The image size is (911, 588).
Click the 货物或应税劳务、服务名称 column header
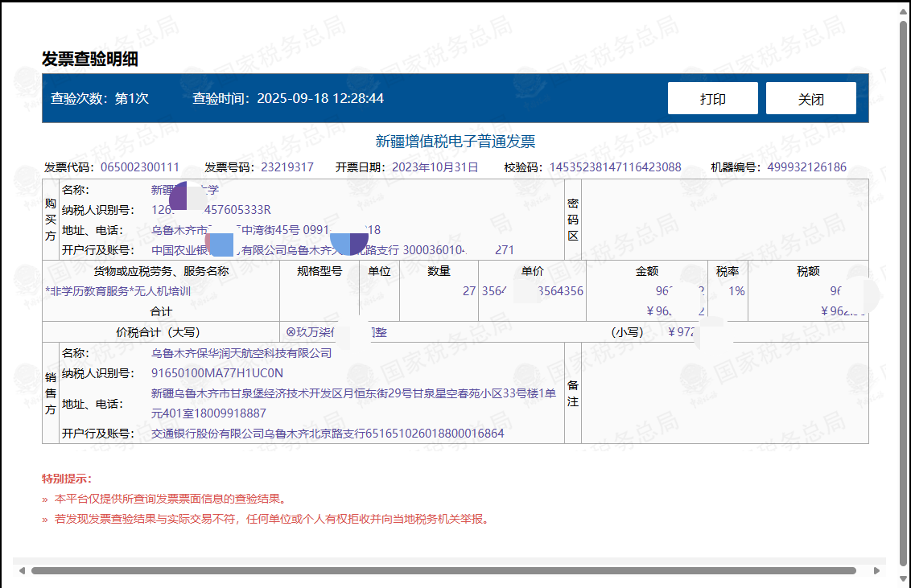point(161,271)
